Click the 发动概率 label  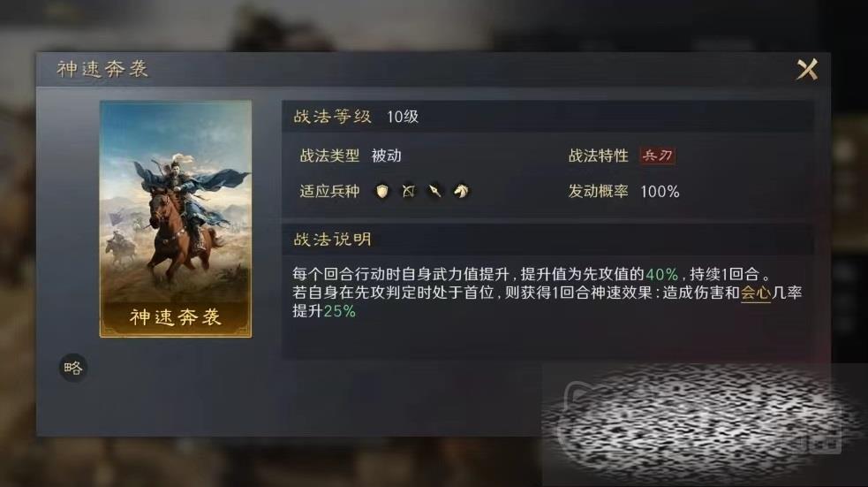pyautogui.click(x=599, y=191)
